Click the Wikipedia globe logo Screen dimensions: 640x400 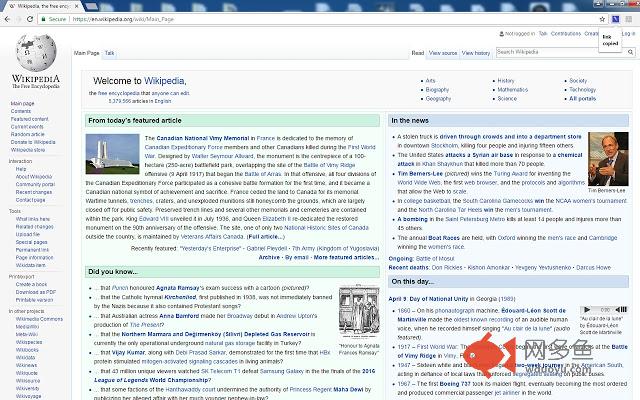(x=36, y=53)
